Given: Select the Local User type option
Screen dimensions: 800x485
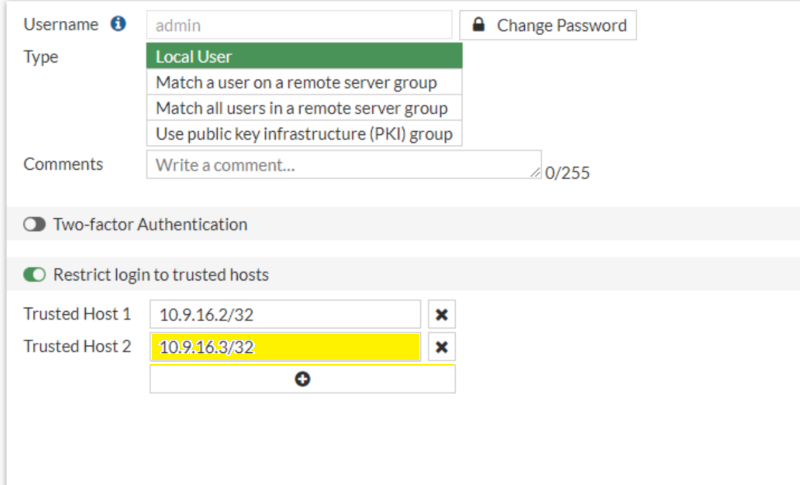Looking at the screenshot, I should [304, 57].
